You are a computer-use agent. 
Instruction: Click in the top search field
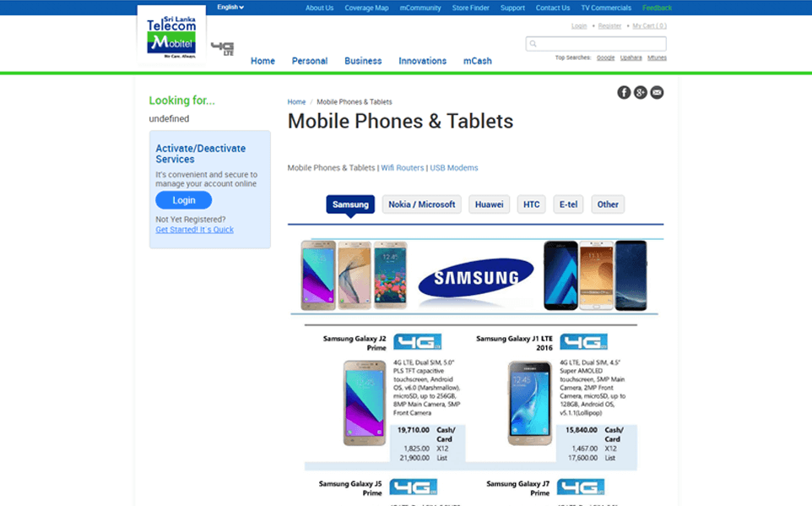(596, 44)
